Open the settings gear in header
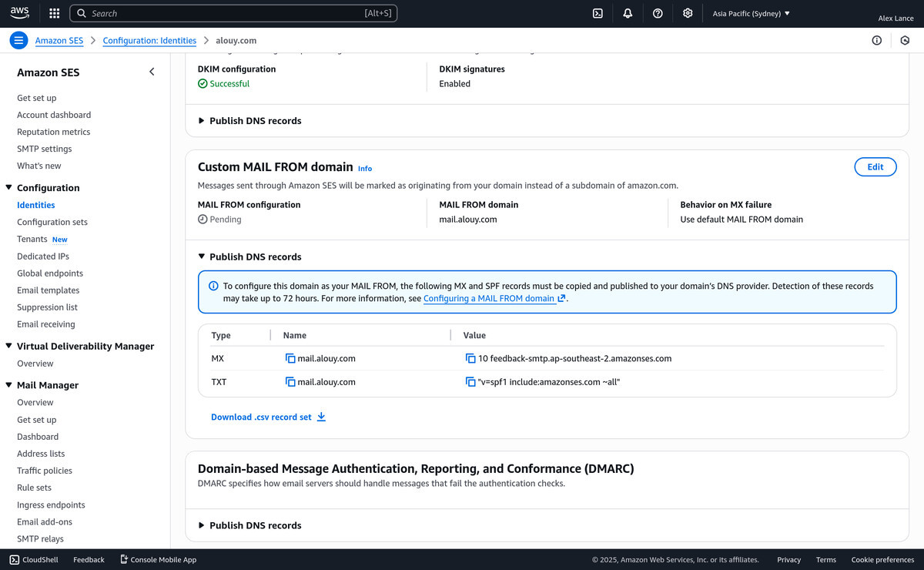 coord(688,13)
